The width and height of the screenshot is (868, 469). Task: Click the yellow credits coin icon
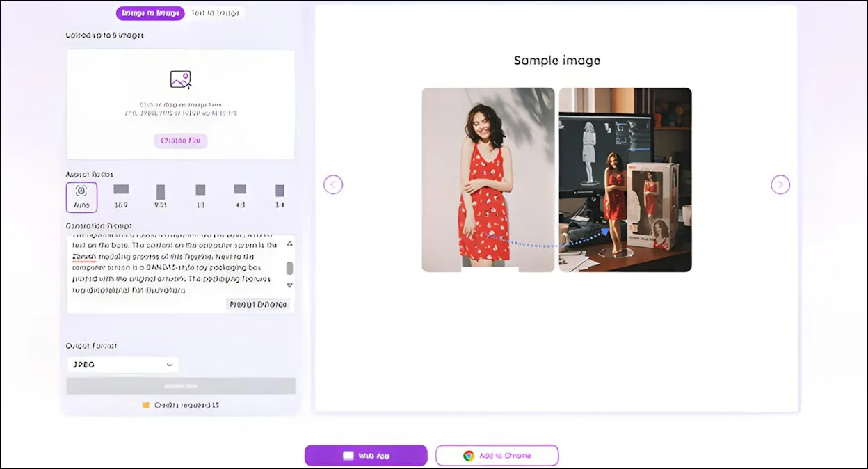[x=146, y=405]
